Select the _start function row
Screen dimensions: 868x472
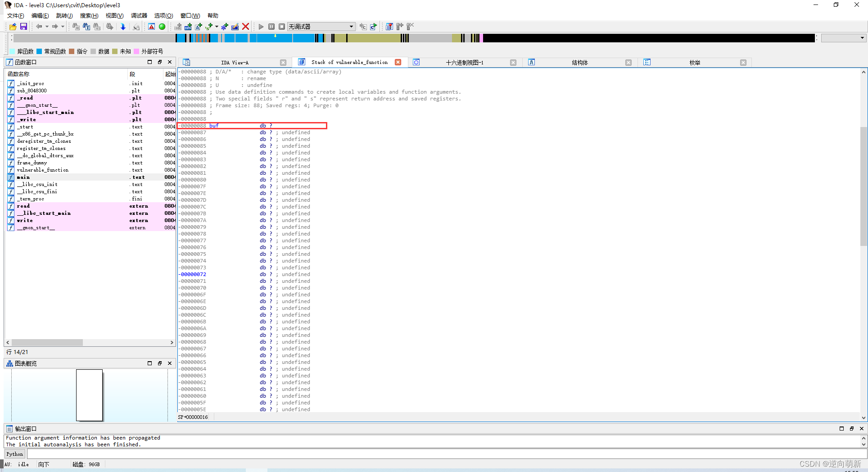click(x=90, y=127)
